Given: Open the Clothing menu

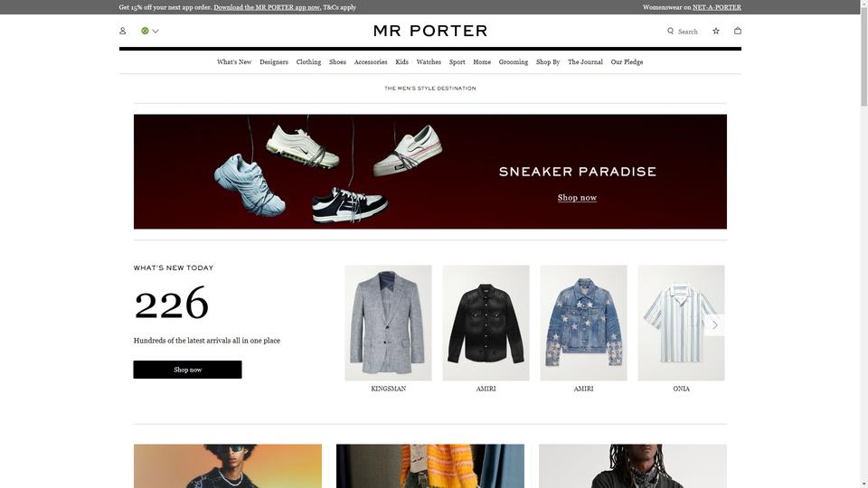Looking at the screenshot, I should click(308, 62).
